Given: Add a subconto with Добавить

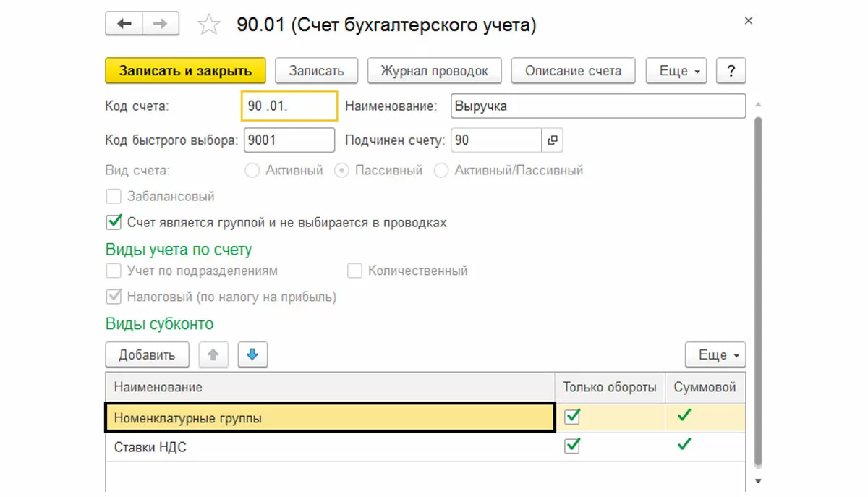Looking at the screenshot, I should (148, 355).
